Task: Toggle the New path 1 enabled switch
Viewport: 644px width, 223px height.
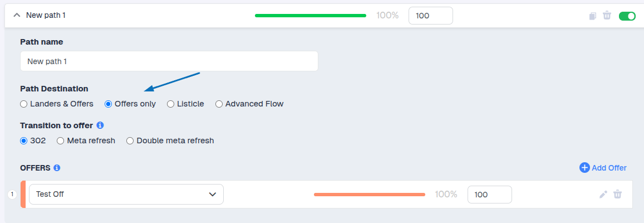Action: point(627,16)
